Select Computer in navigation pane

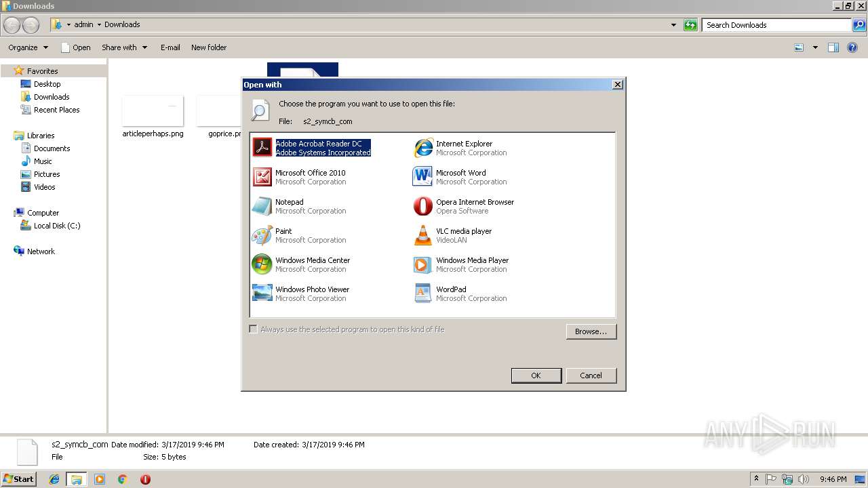43,213
